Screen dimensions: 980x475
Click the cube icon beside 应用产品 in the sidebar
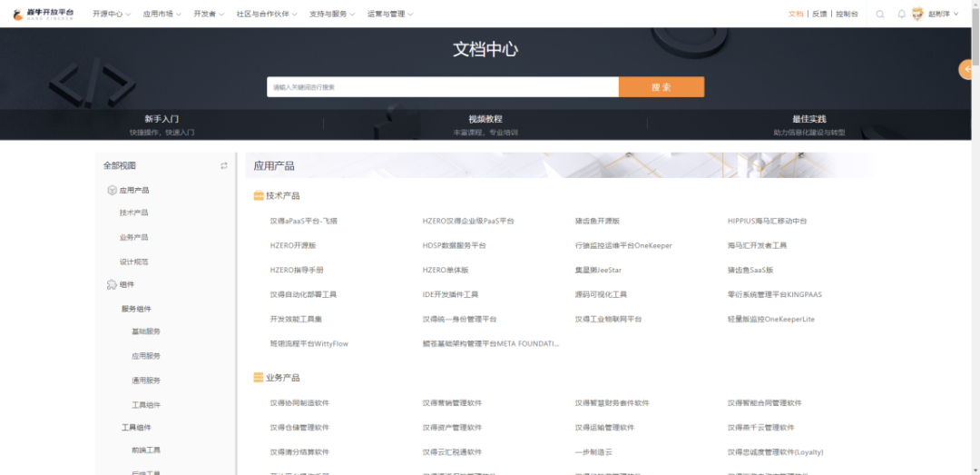(x=112, y=190)
